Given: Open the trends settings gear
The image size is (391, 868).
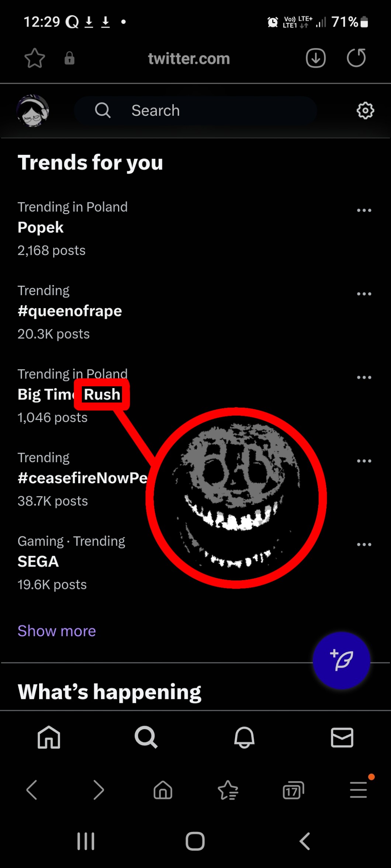Looking at the screenshot, I should [x=365, y=111].
